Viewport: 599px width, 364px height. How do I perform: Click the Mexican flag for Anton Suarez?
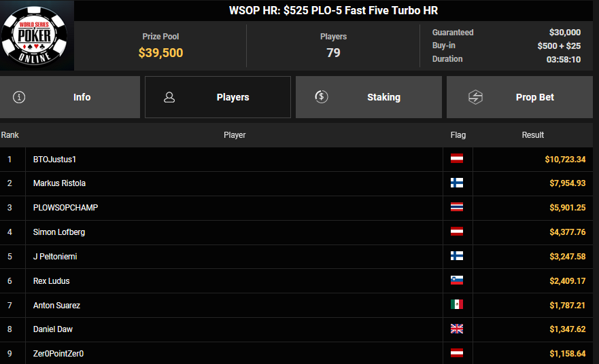click(x=457, y=305)
